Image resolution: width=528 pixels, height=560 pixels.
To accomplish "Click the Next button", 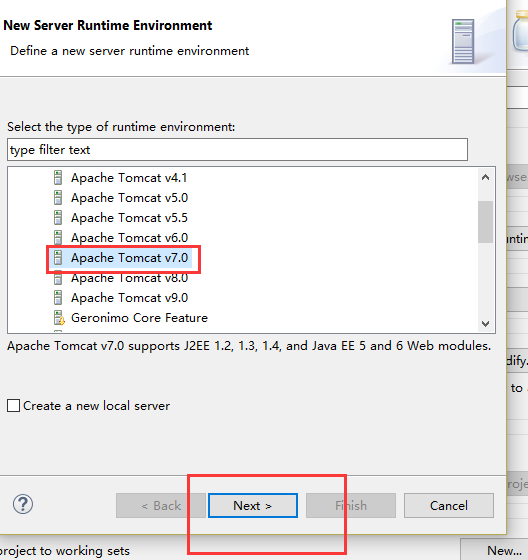I will (x=253, y=505).
